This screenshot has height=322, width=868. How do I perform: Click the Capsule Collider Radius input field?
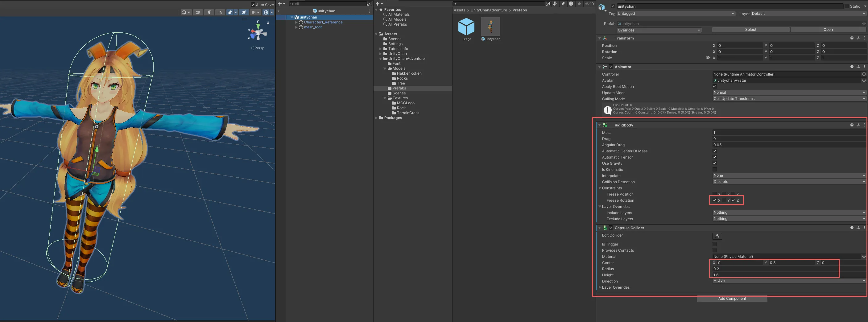775,269
